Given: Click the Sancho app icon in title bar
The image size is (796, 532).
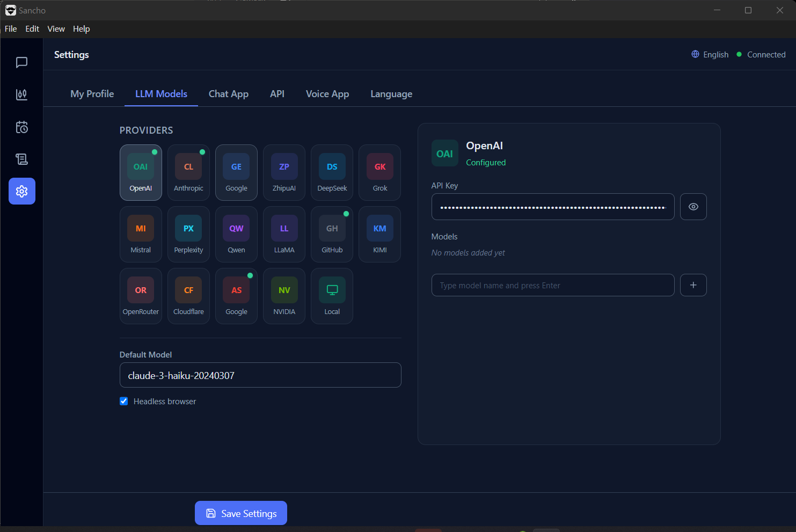Looking at the screenshot, I should (x=10, y=10).
